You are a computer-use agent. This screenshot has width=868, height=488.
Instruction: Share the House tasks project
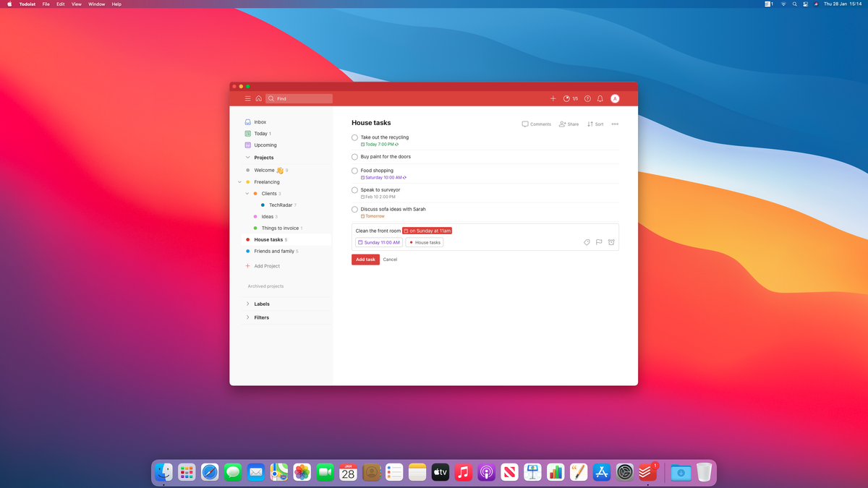569,124
